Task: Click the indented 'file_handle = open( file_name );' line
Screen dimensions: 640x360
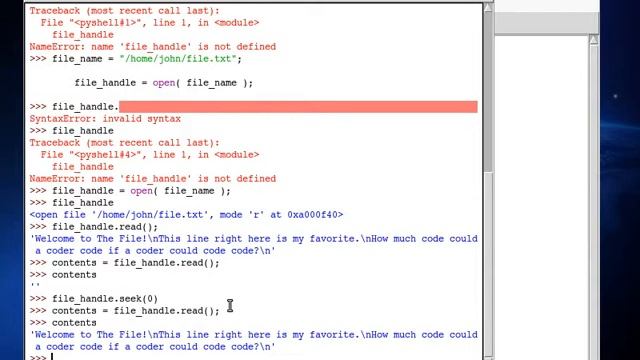Action: click(164, 83)
